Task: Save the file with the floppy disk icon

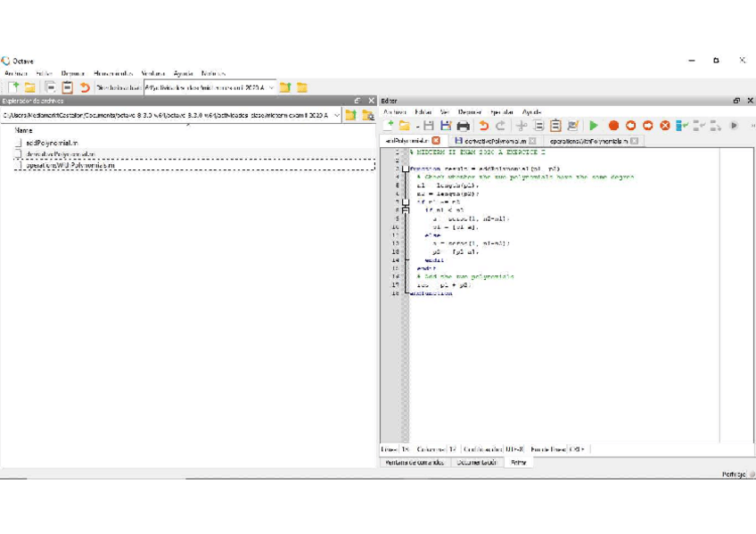Action: [x=429, y=126]
